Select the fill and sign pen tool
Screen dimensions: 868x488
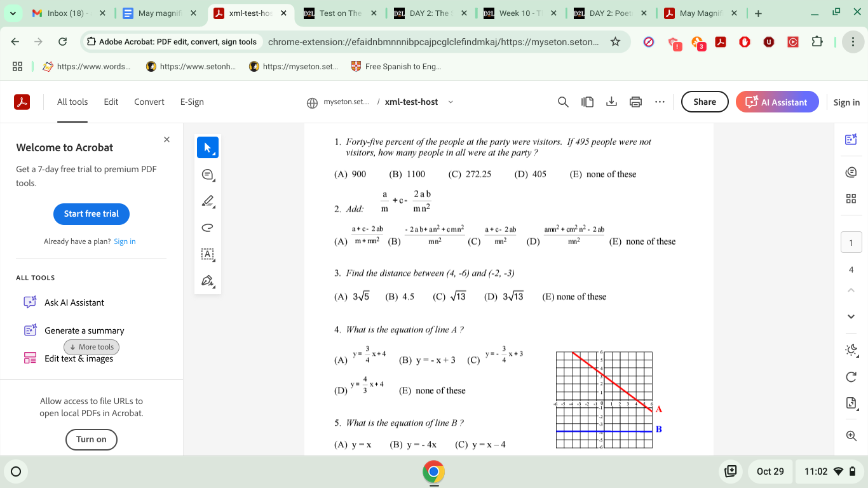(208, 281)
